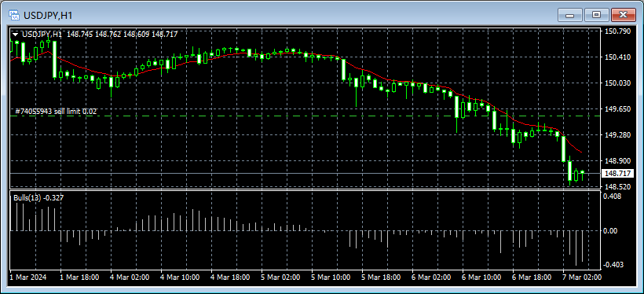
Task: Click the 4 Mar 10:00 time label
Action: point(181,277)
